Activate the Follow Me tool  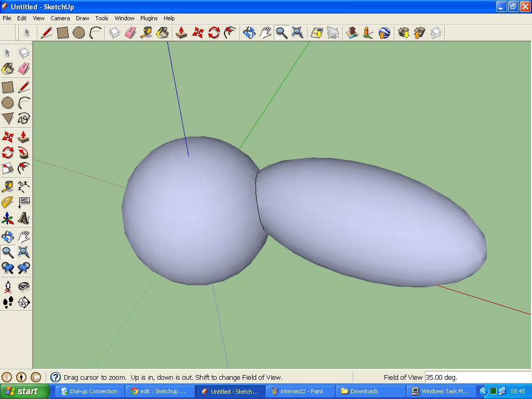click(24, 153)
